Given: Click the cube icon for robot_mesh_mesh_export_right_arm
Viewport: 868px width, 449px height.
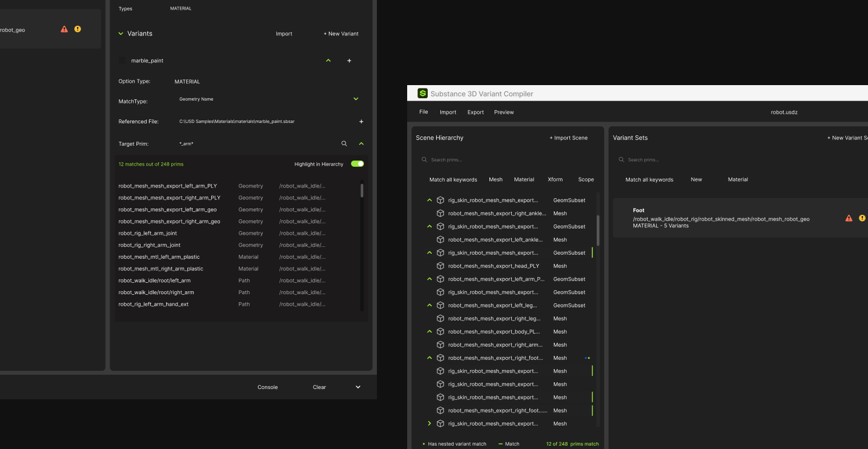Looking at the screenshot, I should (440, 344).
